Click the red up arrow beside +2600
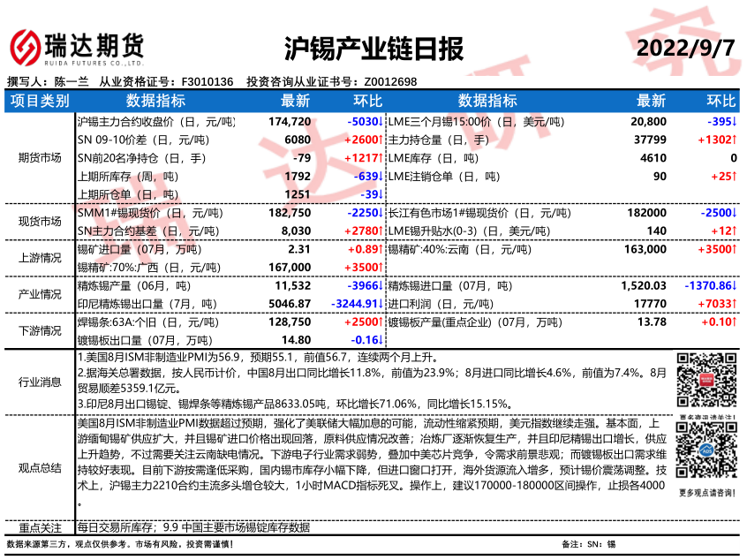 coord(379,140)
